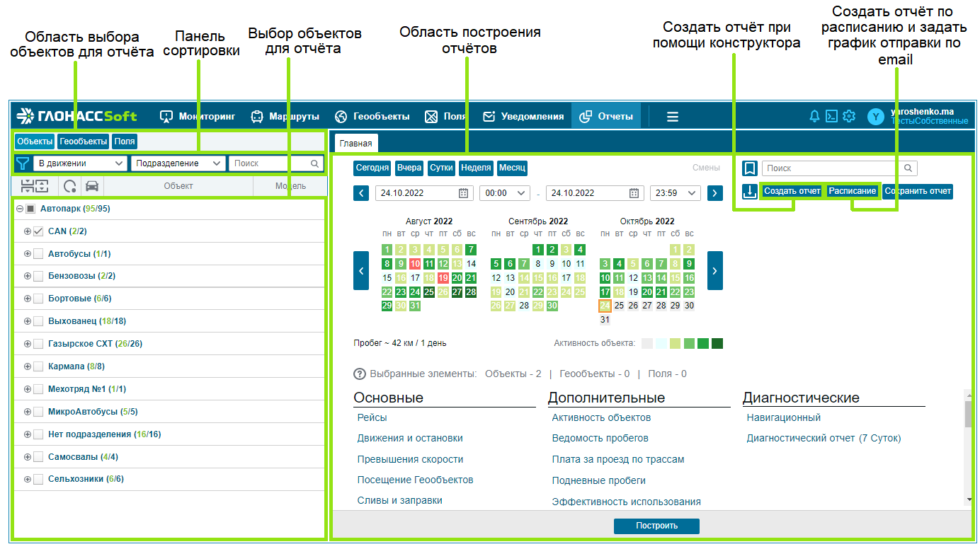Click the Построить button
Viewport: 980px width, 549px height.
tap(656, 526)
